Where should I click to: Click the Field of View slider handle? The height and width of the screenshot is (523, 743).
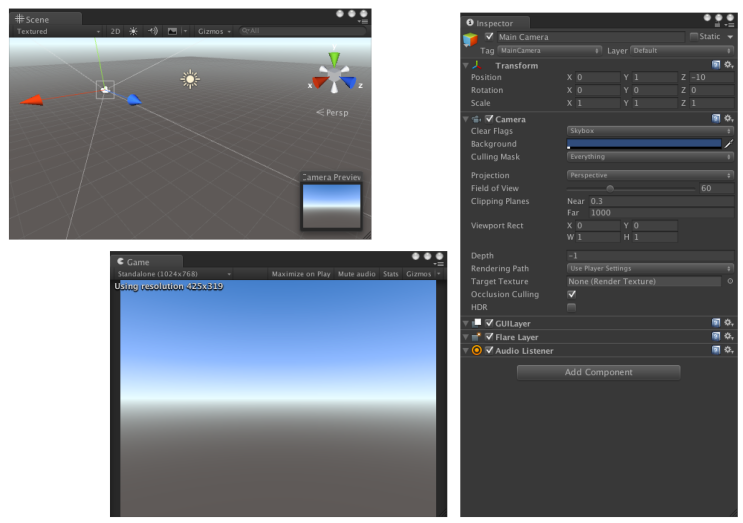pos(610,188)
